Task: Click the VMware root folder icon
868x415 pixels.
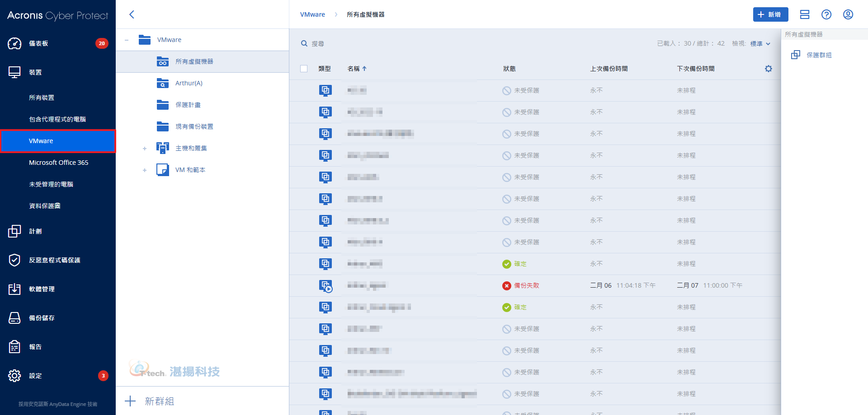Action: pyautogui.click(x=145, y=40)
